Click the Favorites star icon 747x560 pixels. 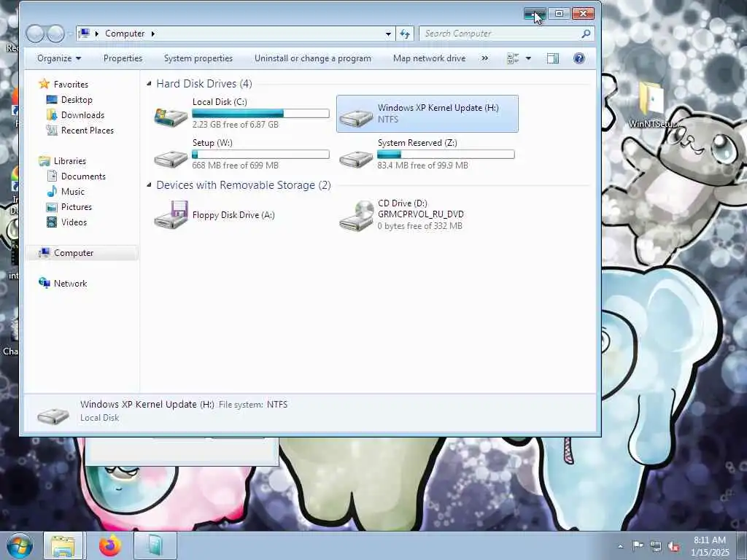[x=44, y=84]
